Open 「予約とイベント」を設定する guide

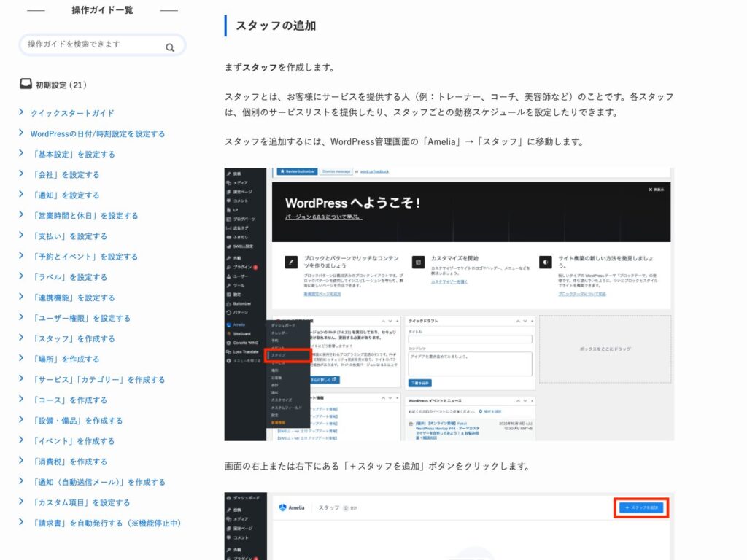[84, 256]
